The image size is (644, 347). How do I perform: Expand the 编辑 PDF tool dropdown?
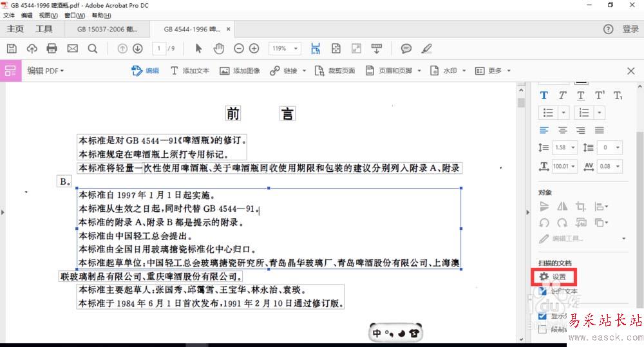point(46,71)
